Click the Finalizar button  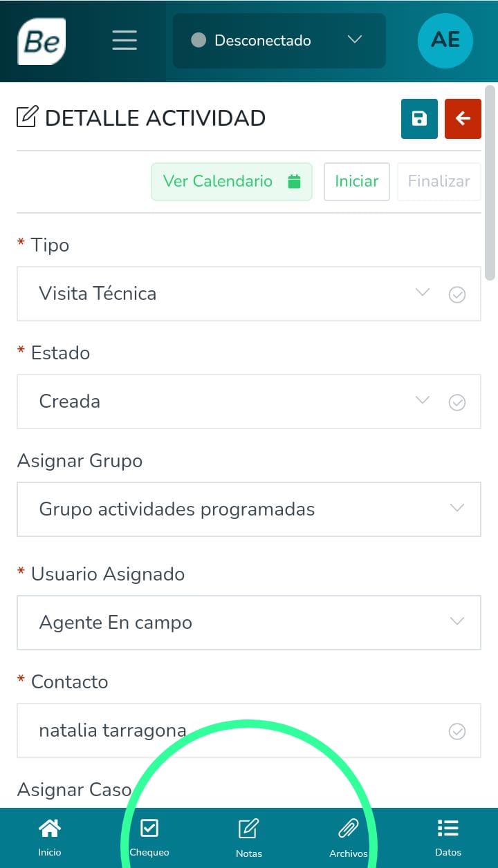pos(439,182)
